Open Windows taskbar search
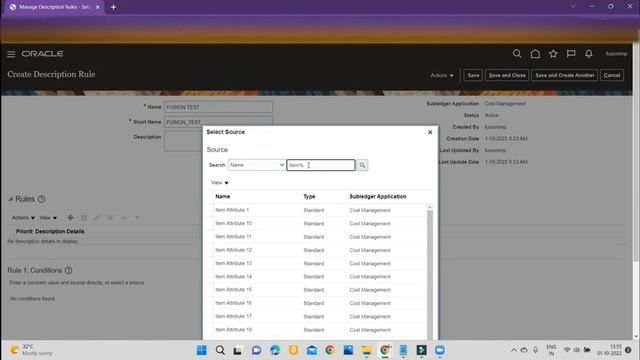This screenshot has width=640, height=360. tap(220, 350)
